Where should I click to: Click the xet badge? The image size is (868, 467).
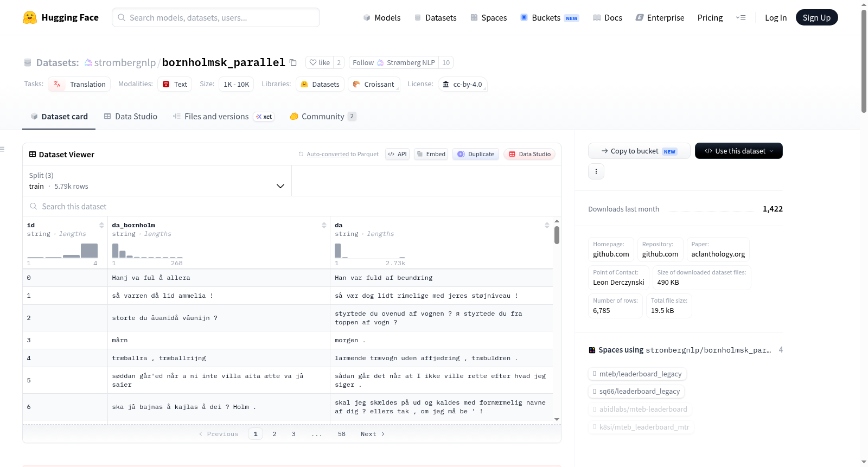coord(264,117)
